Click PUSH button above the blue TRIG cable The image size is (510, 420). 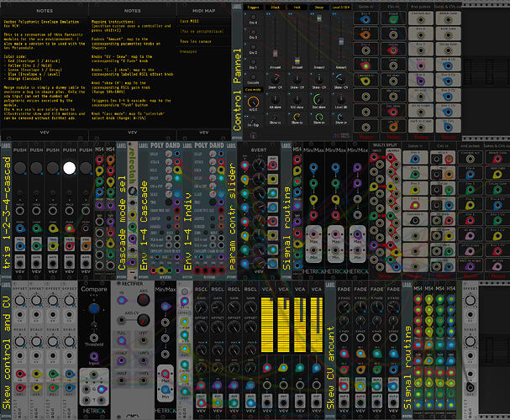pyautogui.click(x=20, y=168)
